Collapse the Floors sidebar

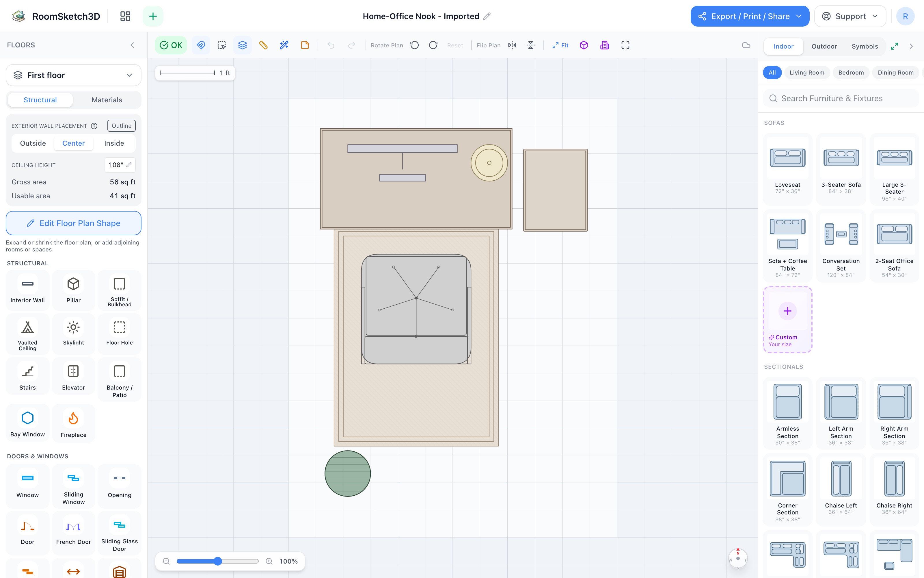(133, 45)
